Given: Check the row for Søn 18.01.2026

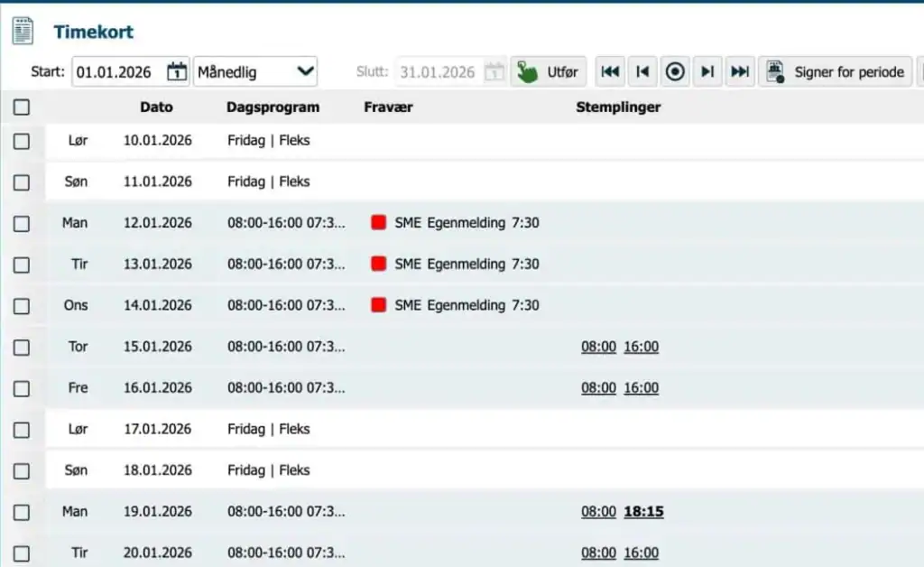Looking at the screenshot, I should click(22, 471).
